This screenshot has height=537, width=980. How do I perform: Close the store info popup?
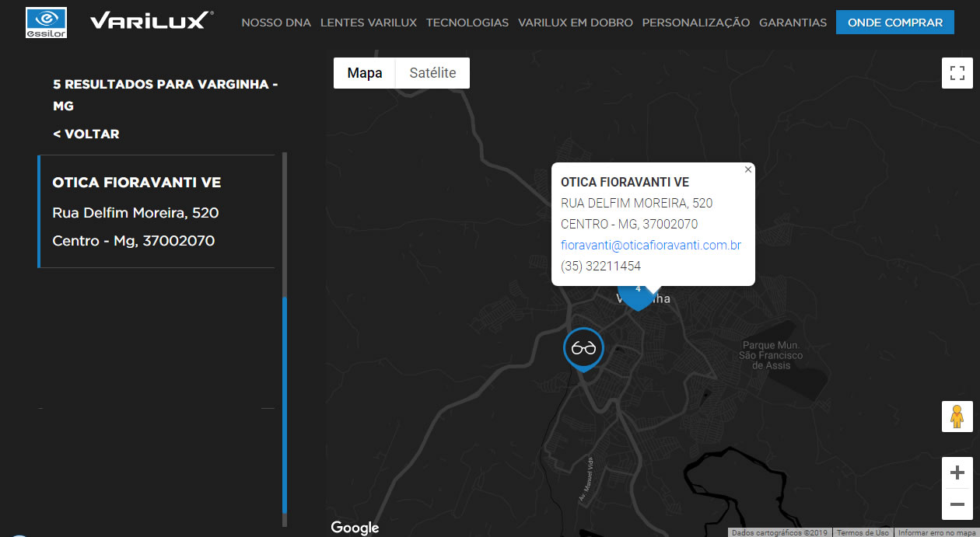tap(748, 169)
